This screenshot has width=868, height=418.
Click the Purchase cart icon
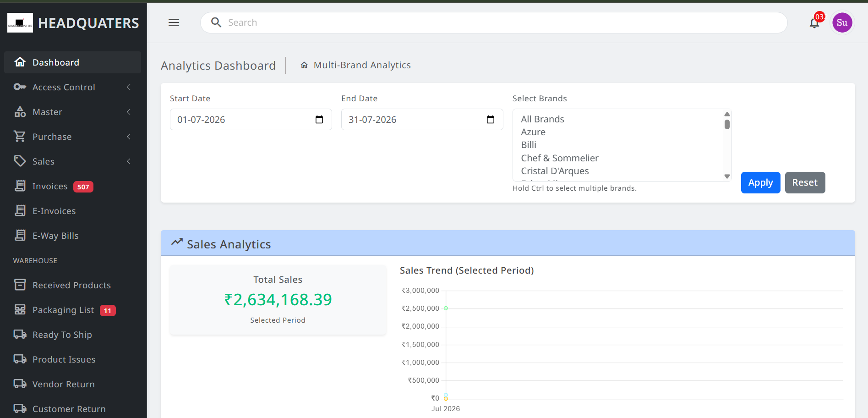(x=20, y=136)
